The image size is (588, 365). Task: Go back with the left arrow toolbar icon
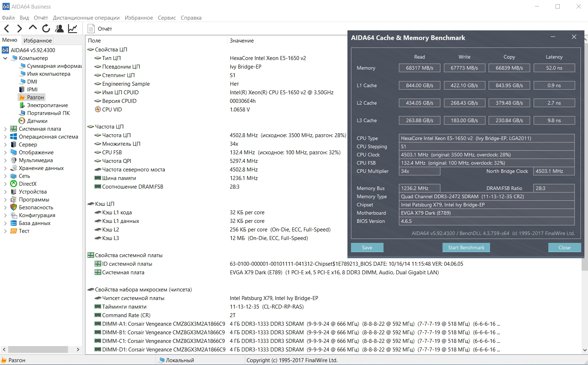tap(6, 29)
